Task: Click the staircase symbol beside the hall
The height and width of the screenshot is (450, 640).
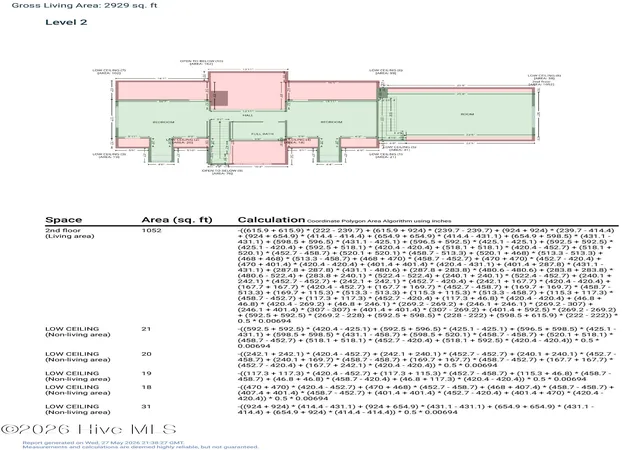Action: (x=219, y=141)
